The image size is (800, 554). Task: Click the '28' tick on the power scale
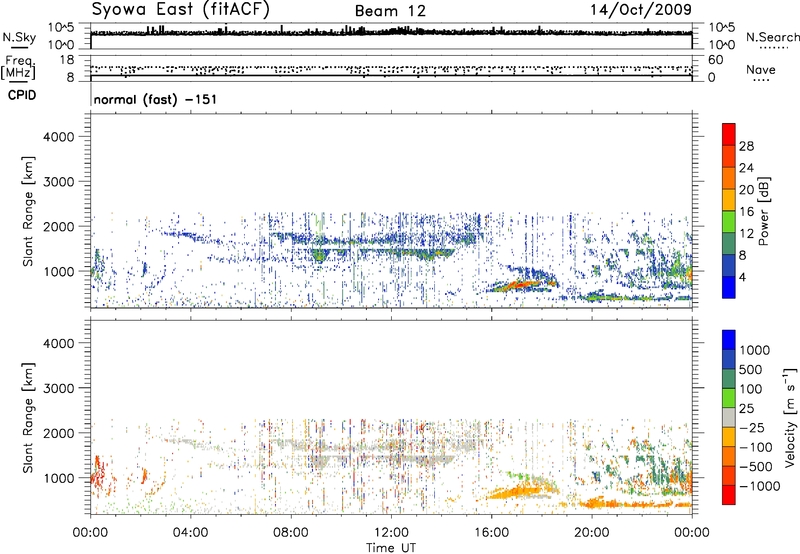point(746,146)
